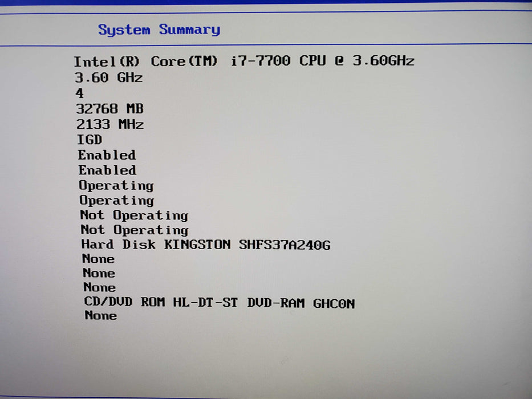Viewport: 532px width, 399px height.
Task: Select the Operating value directly above Not Operating
Action: pos(117,201)
